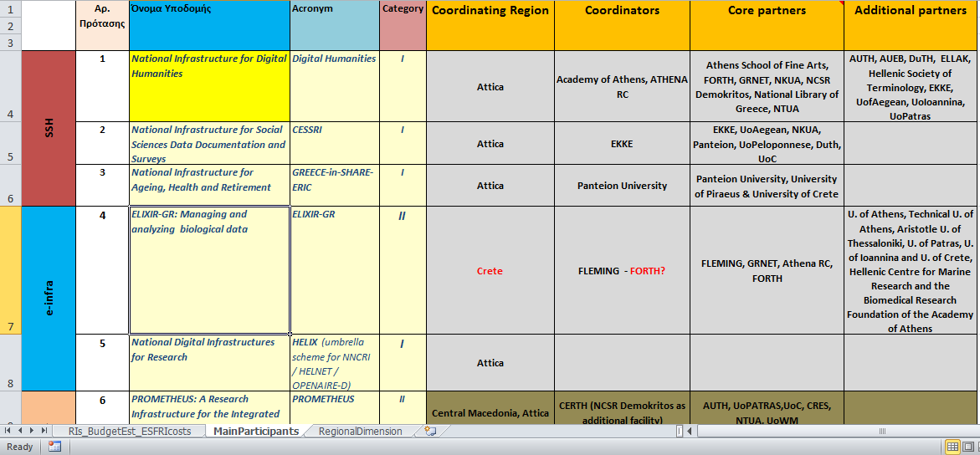980x455 pixels.
Task: Click the Additional partners header cell
Action: 912,26
